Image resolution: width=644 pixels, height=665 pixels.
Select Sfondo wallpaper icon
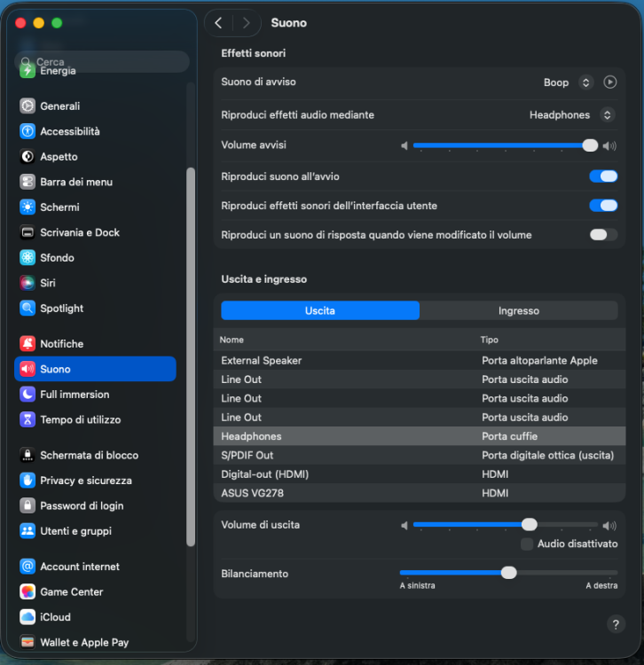[27, 257]
